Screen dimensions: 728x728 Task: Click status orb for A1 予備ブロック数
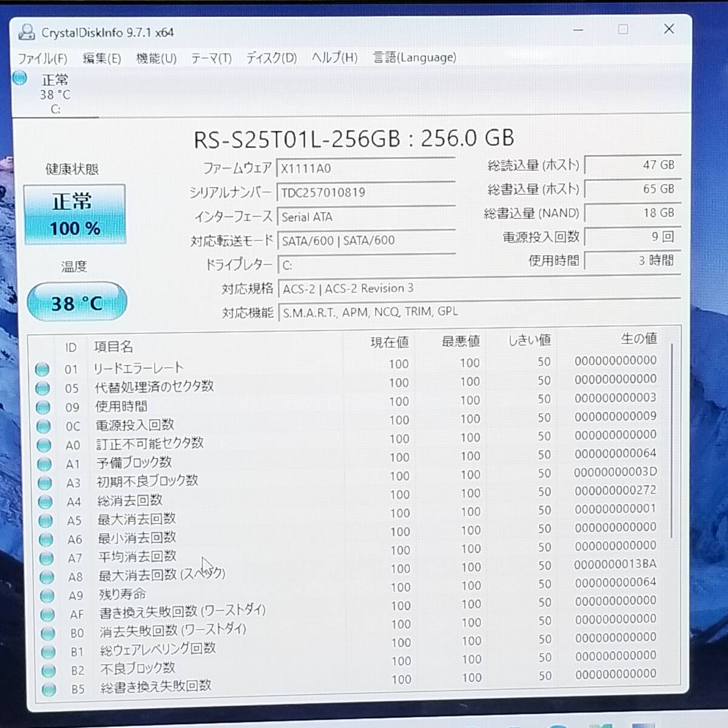(x=44, y=464)
